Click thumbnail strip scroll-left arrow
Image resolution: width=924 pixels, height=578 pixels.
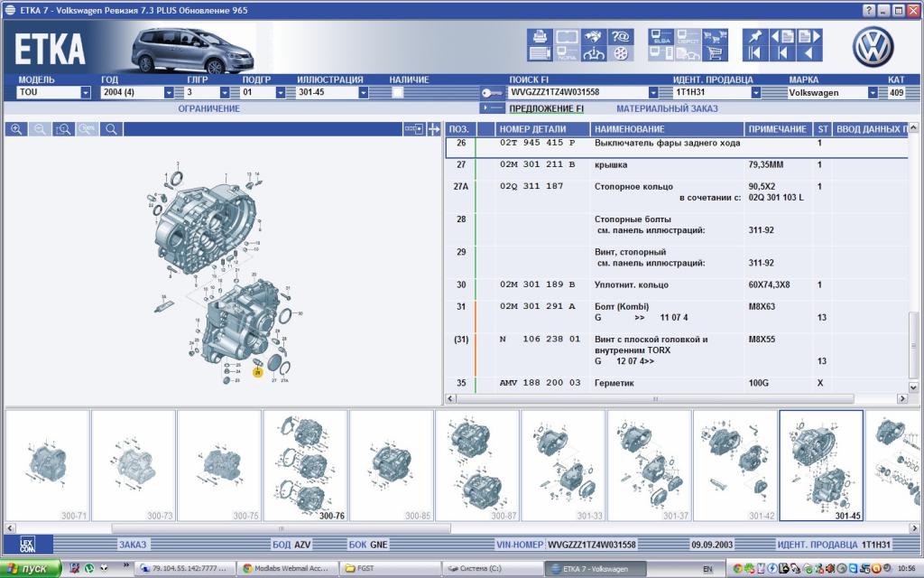tap(10, 528)
